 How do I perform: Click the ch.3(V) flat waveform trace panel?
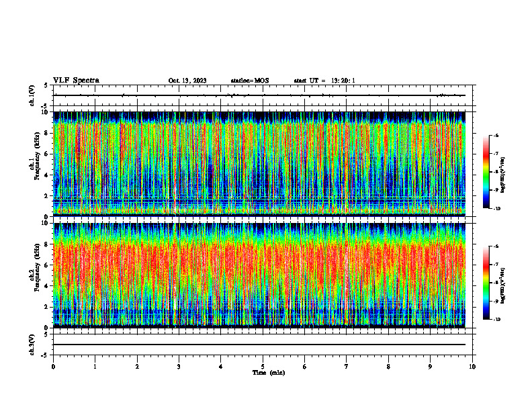tap(263, 345)
